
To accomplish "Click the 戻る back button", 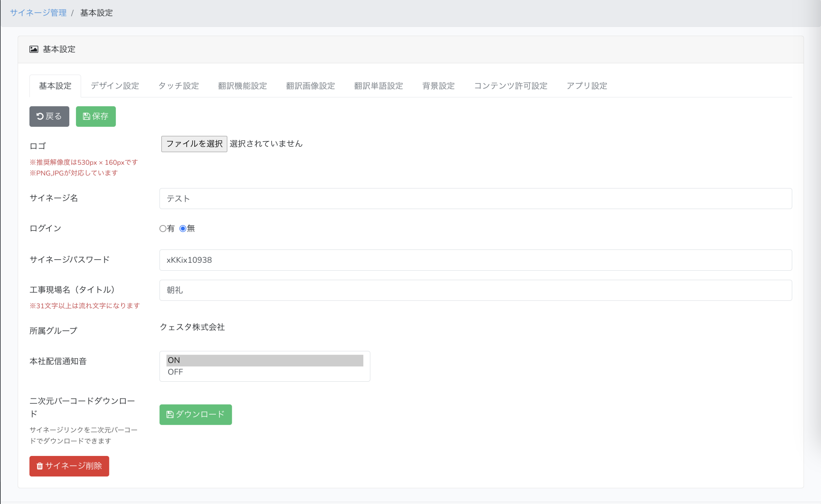I will coord(49,116).
